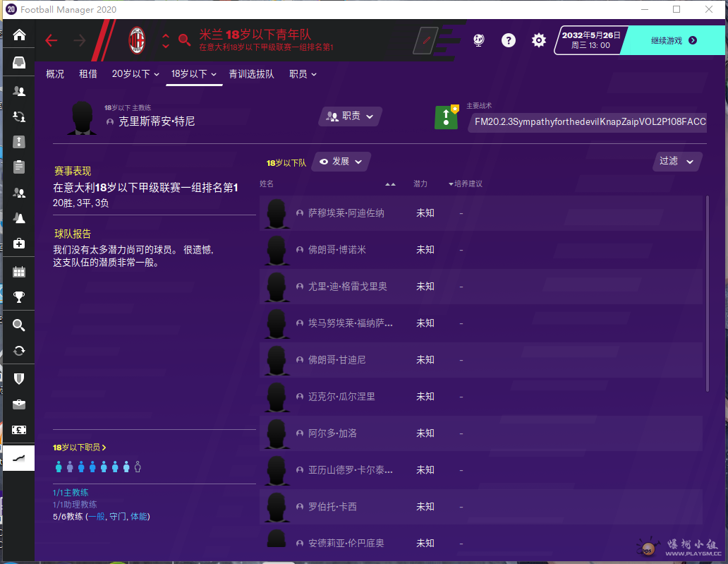Sort by the 姓名 column header
Image resolution: width=728 pixels, height=564 pixels.
[267, 184]
